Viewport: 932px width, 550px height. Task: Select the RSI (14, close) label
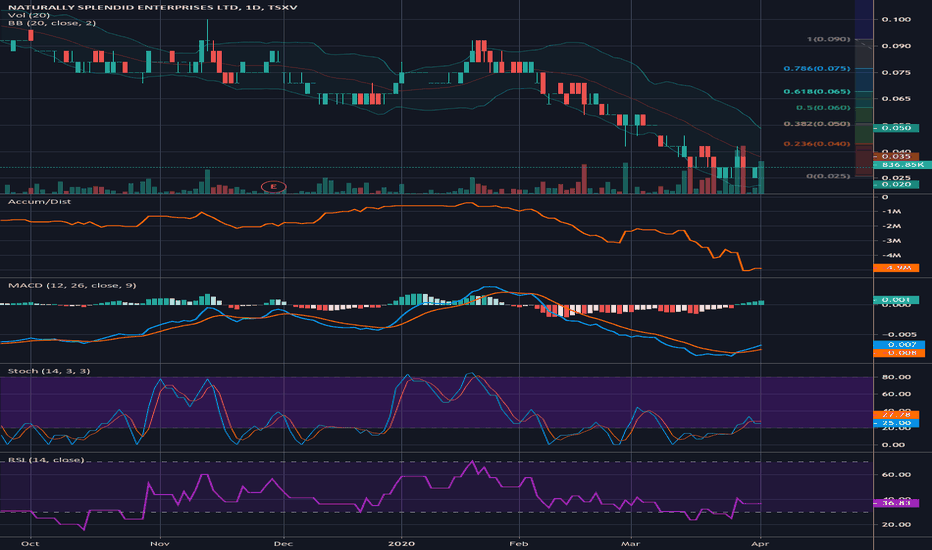tap(46, 460)
